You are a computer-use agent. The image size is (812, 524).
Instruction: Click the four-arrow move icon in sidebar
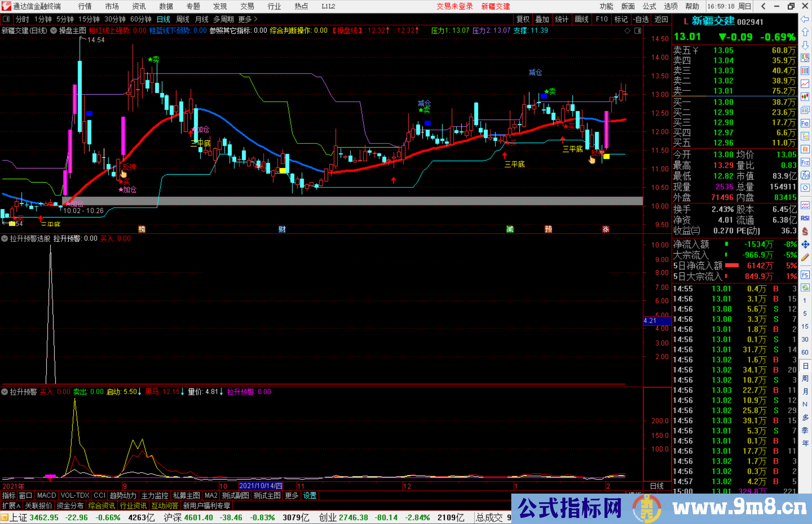(x=805, y=245)
